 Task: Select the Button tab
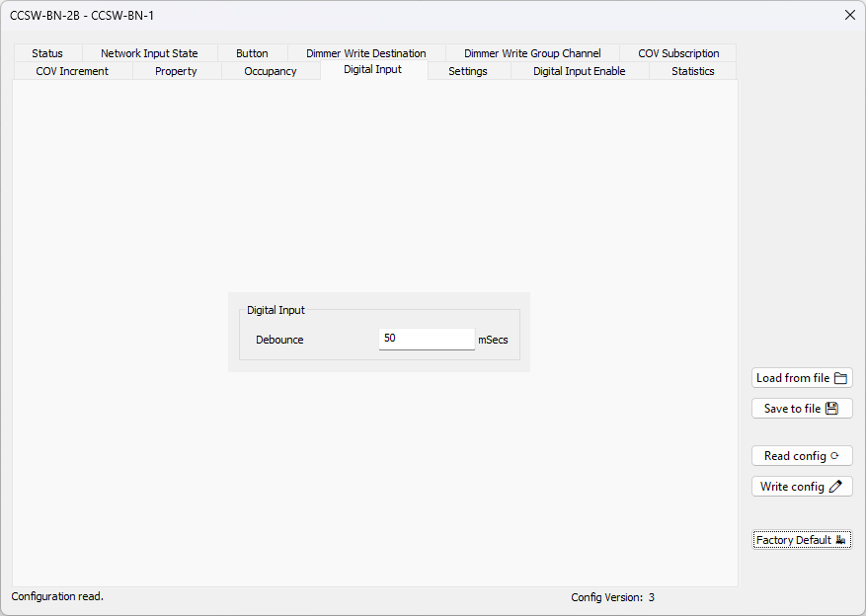252,53
